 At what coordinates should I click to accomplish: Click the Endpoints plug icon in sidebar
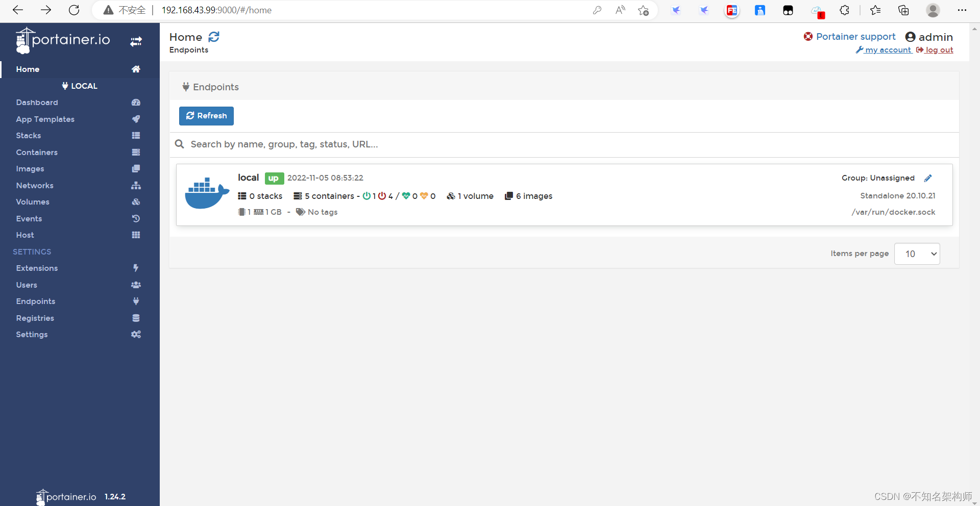pyautogui.click(x=136, y=301)
